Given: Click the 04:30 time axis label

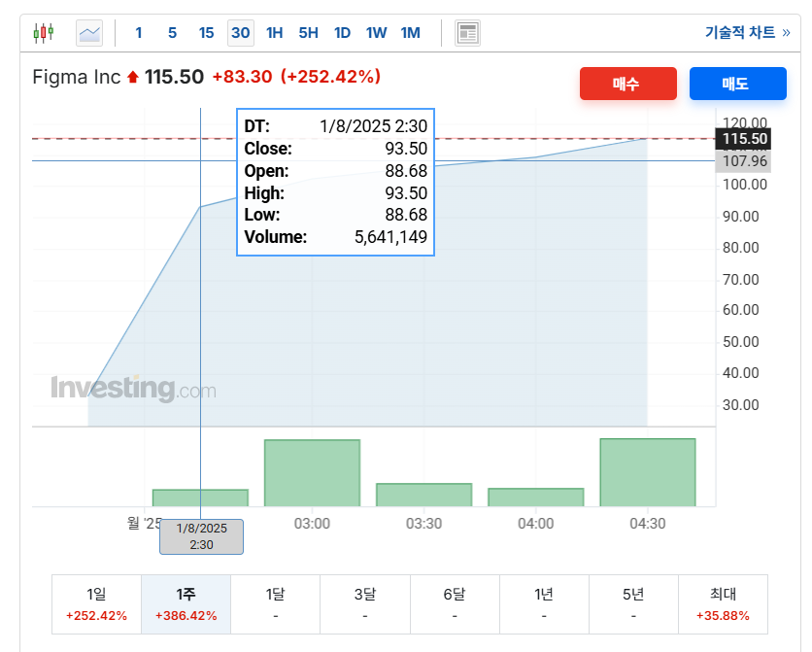Looking at the screenshot, I should tap(647, 524).
